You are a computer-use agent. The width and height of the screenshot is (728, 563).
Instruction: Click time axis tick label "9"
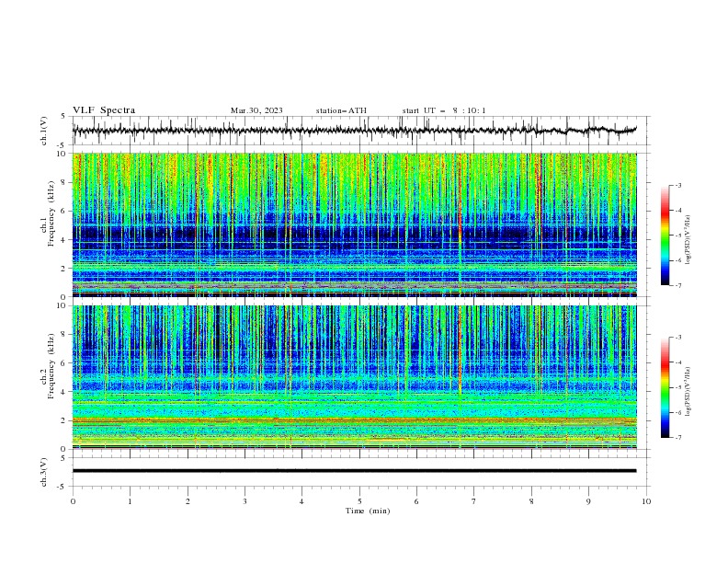tap(588, 501)
